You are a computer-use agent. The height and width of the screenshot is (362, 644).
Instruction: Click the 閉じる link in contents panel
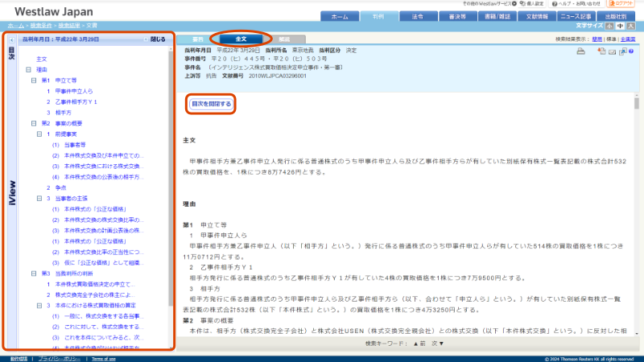[159, 39]
